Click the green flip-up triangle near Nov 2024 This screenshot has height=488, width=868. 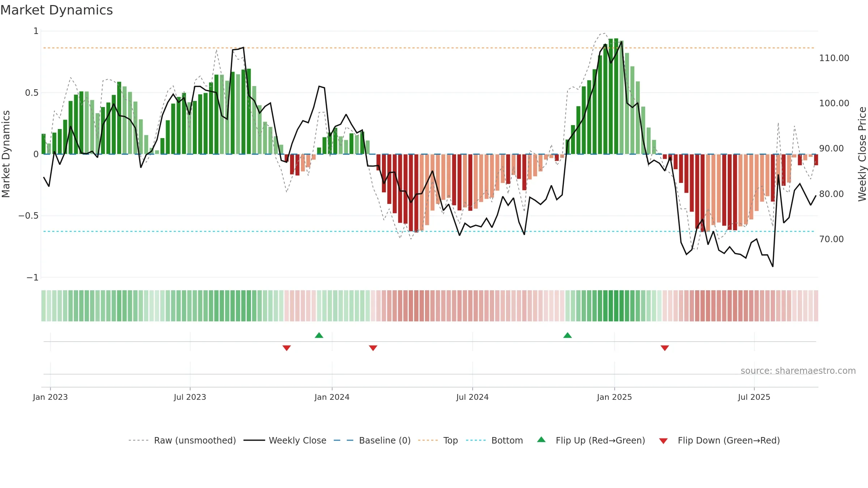567,335
